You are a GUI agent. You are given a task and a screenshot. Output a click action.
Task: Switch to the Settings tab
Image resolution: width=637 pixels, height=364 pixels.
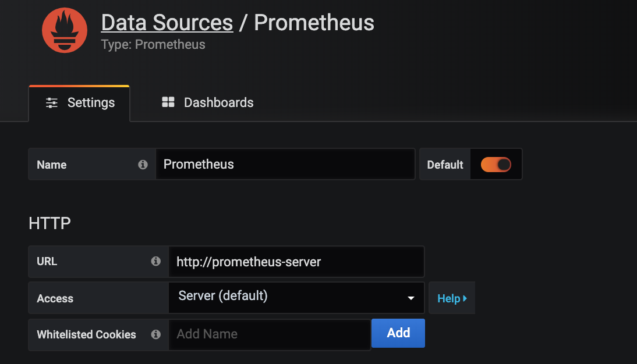click(80, 103)
